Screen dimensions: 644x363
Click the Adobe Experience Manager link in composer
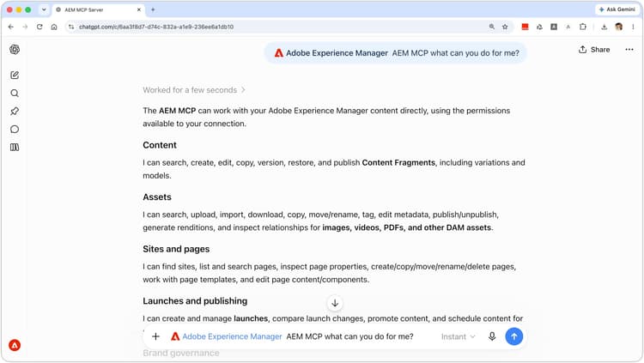[232, 336]
